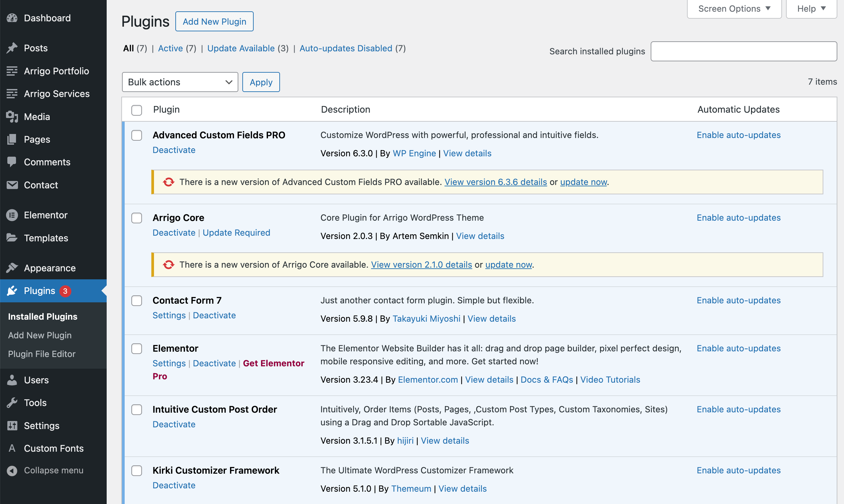Click the Appearance paintbrush icon

(12, 268)
